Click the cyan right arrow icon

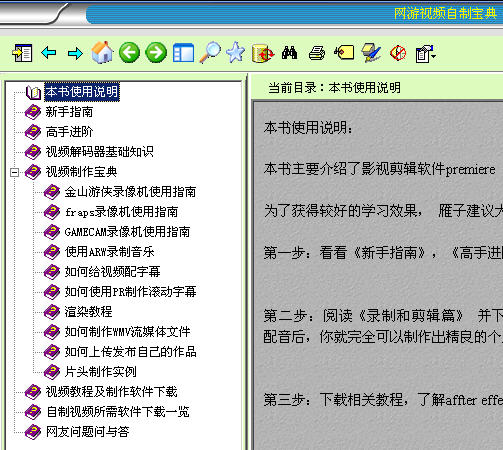point(75,53)
